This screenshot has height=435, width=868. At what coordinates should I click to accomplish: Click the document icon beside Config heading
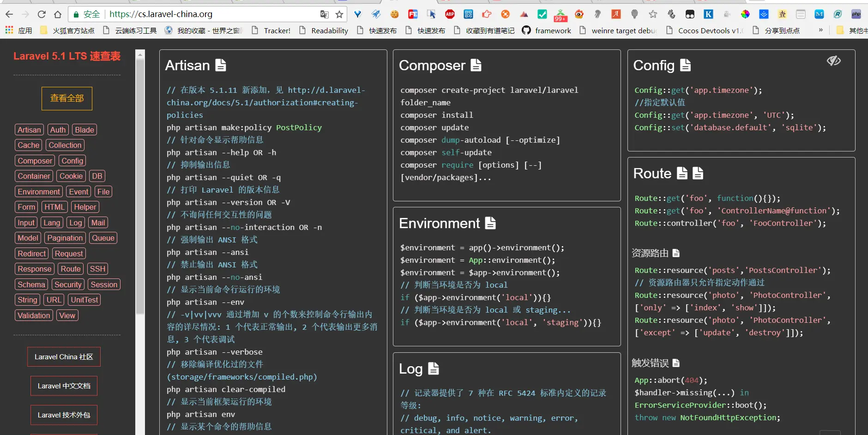(x=686, y=65)
